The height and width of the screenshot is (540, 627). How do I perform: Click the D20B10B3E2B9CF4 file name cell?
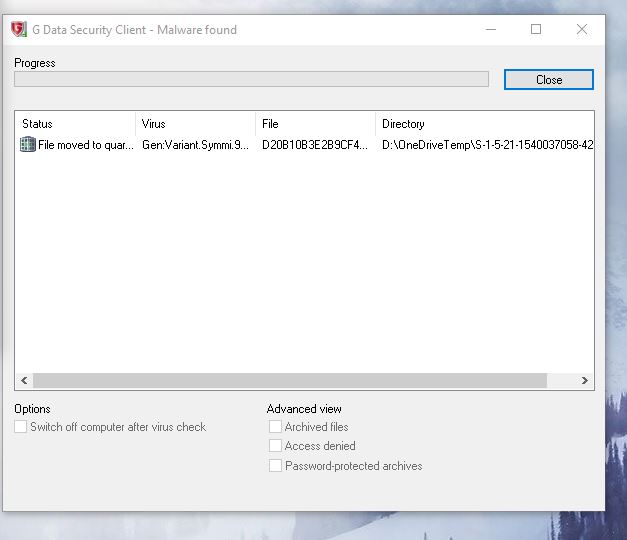point(315,145)
